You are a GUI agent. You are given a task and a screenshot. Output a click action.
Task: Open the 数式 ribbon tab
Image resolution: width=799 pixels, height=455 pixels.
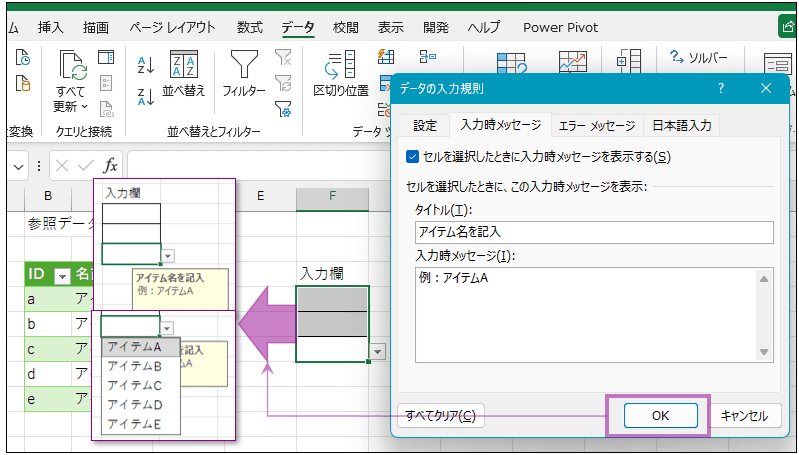250,28
